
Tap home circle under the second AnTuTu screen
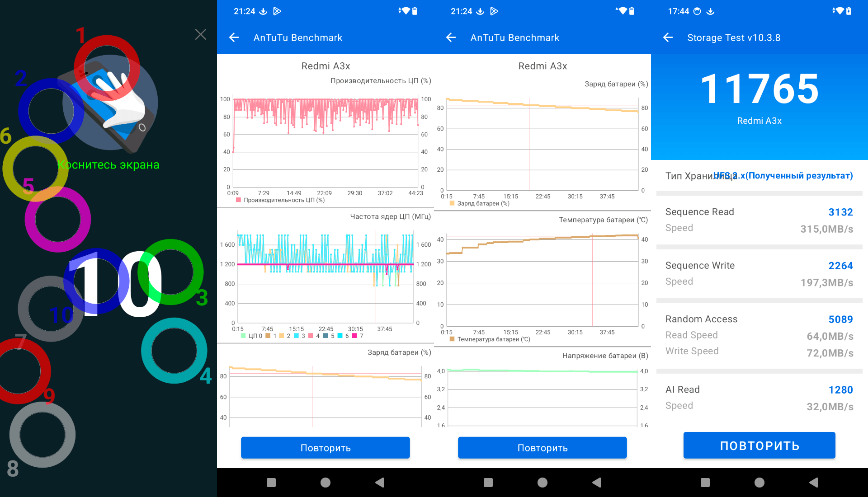point(542,483)
